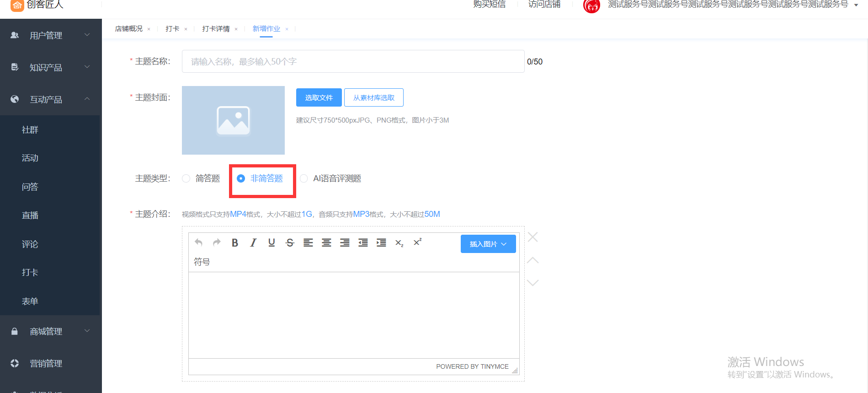Switch to the 打卡详情 tab

216,29
